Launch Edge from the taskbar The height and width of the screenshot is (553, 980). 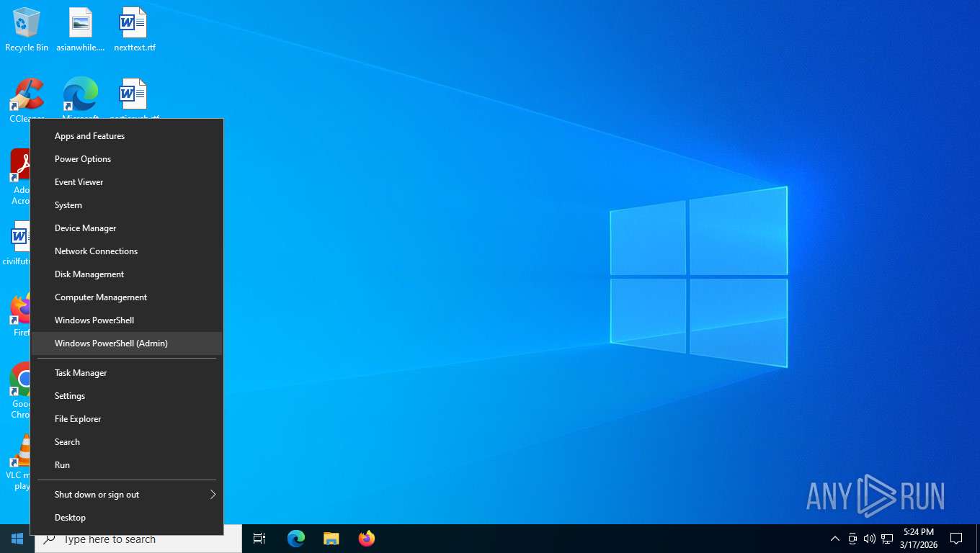296,539
